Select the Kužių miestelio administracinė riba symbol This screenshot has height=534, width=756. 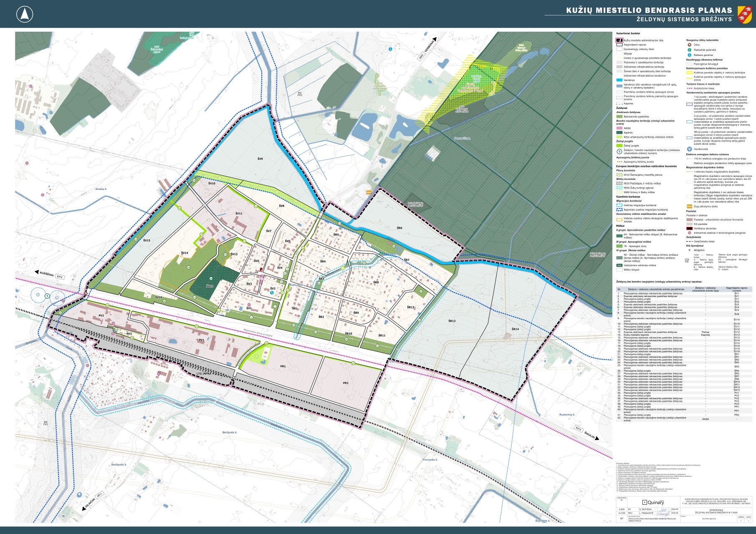(x=619, y=40)
